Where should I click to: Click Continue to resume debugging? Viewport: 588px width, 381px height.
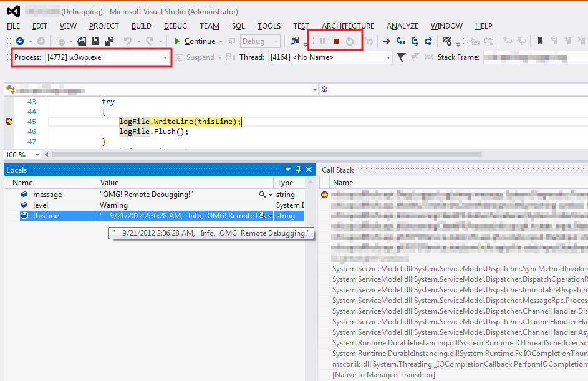[x=195, y=41]
